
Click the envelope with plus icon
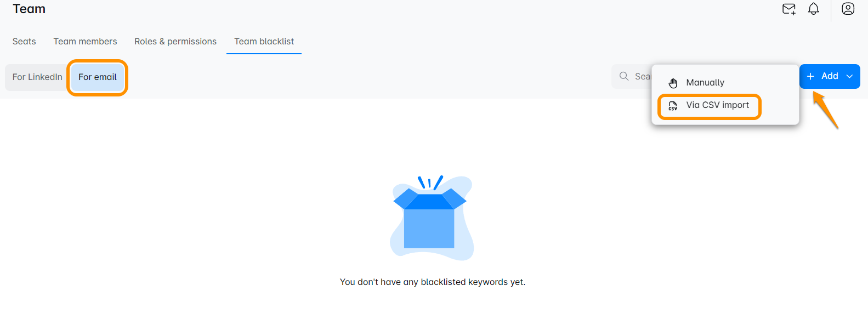click(788, 9)
